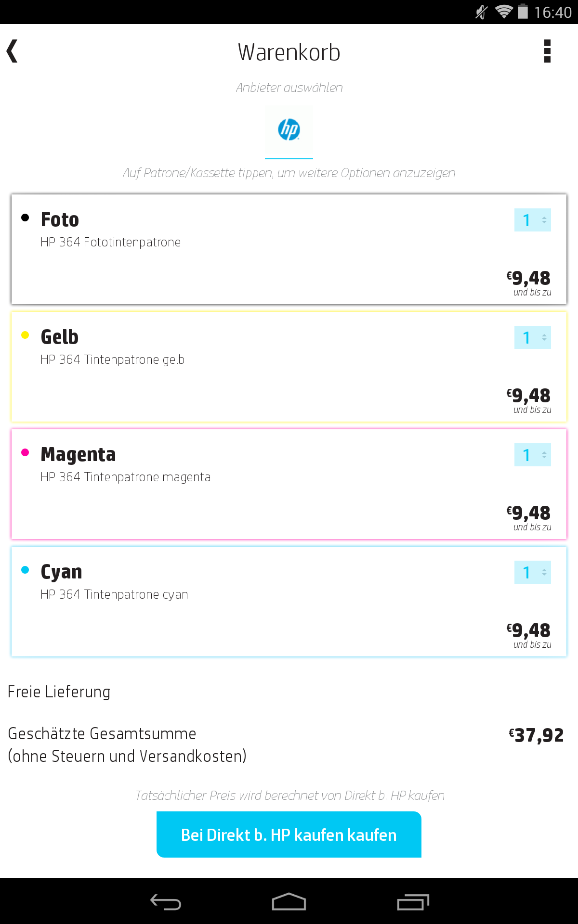
Task: Tap the yellow dot on Gelb cartridge
Action: coord(25,335)
